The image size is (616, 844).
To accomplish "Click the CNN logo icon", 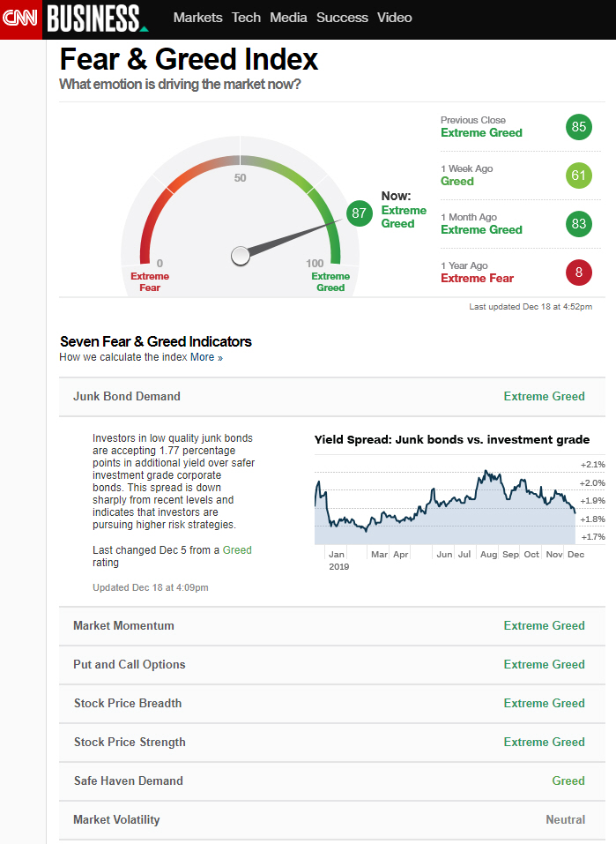I will point(20,18).
